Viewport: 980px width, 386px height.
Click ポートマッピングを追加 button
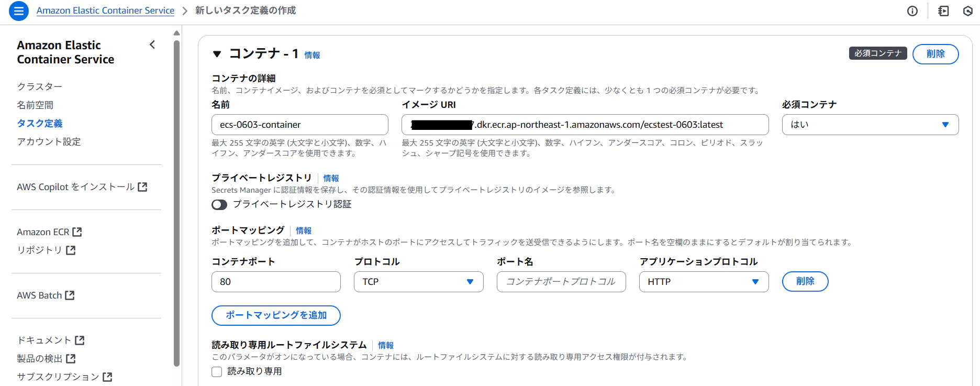pos(276,315)
